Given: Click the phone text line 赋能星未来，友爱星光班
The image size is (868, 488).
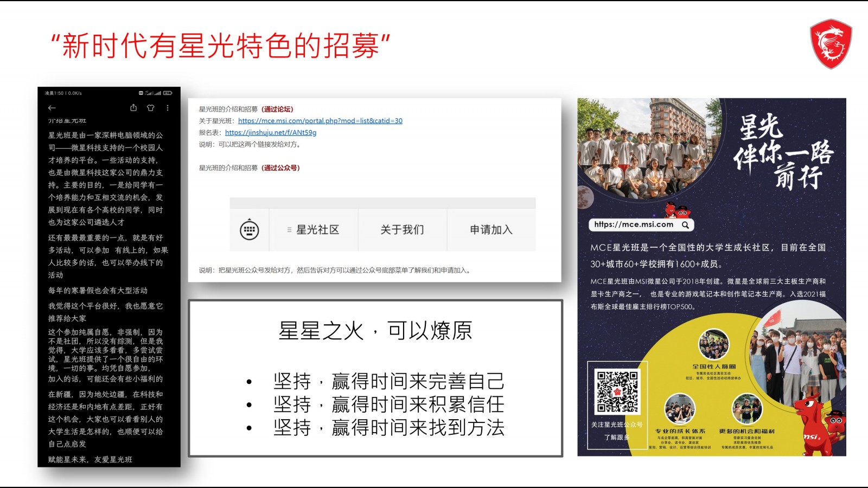Looking at the screenshot, I should click(x=90, y=460).
